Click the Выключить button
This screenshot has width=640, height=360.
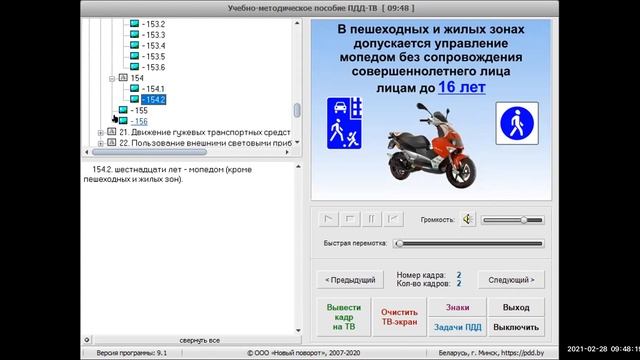tap(516, 327)
